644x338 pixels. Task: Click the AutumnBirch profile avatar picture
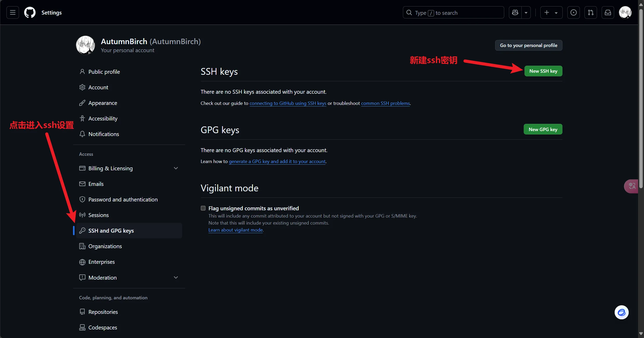point(85,45)
